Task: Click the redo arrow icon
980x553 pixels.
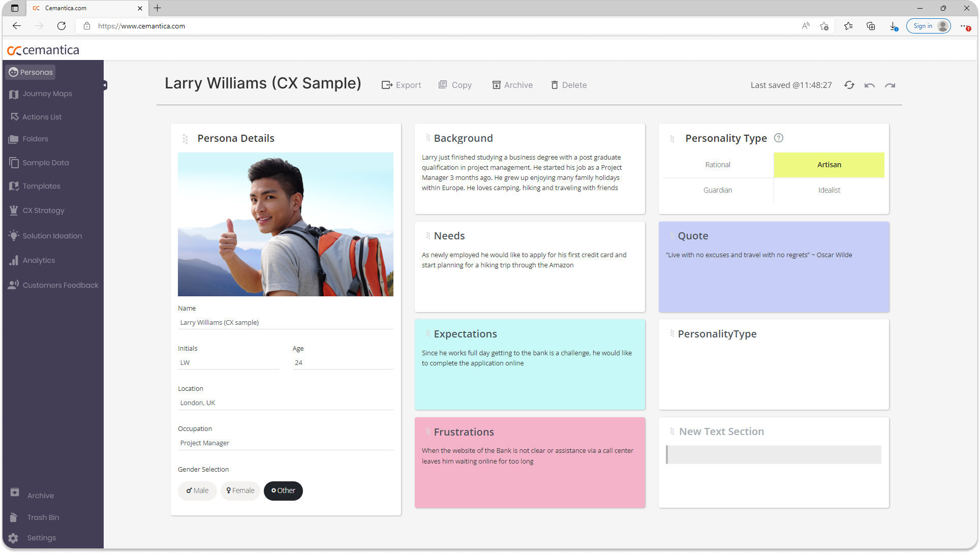Action: click(x=890, y=85)
